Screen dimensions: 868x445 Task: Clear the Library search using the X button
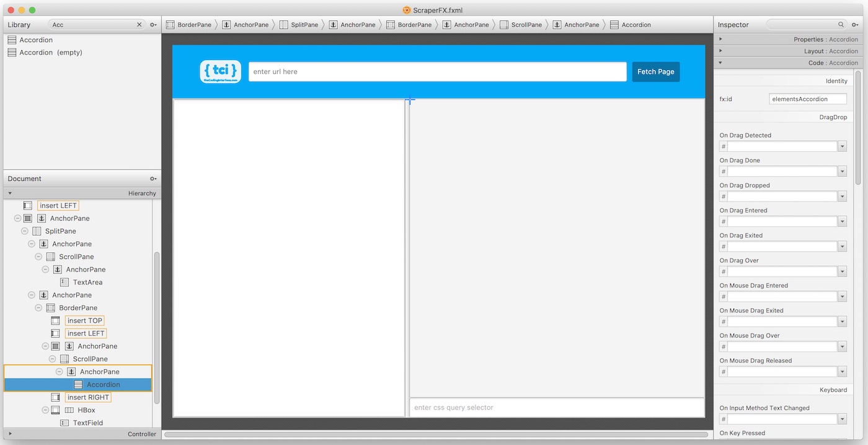pos(139,24)
